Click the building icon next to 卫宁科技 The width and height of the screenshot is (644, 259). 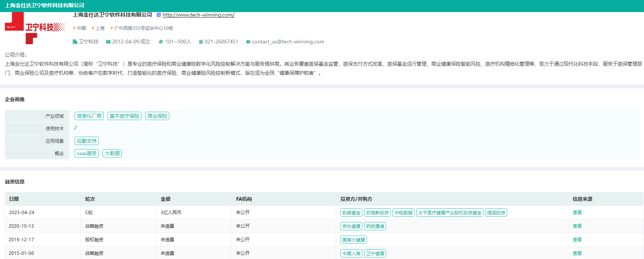(75, 42)
